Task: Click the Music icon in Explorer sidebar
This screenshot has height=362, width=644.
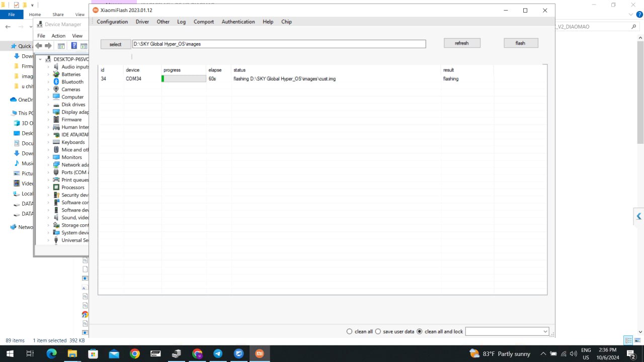Action: [17, 163]
